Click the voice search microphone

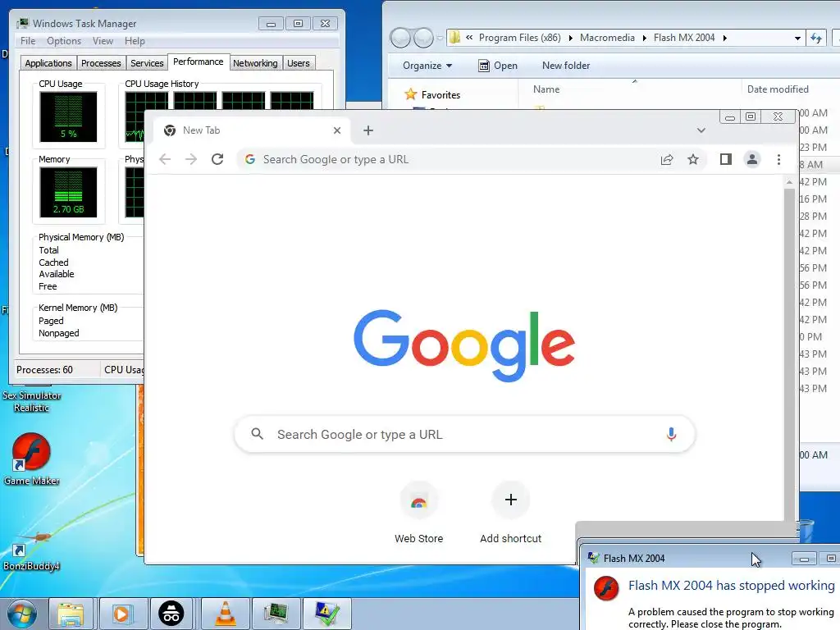coord(671,435)
